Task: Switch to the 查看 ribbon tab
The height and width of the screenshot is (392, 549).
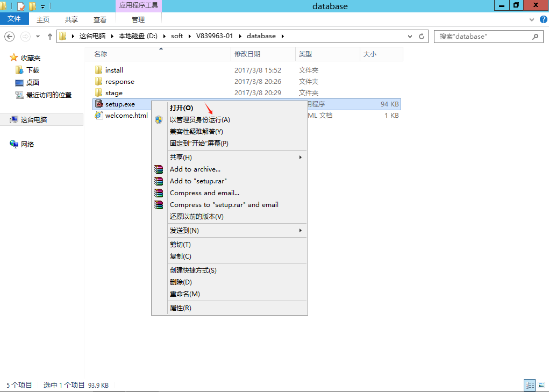Action: (x=100, y=19)
